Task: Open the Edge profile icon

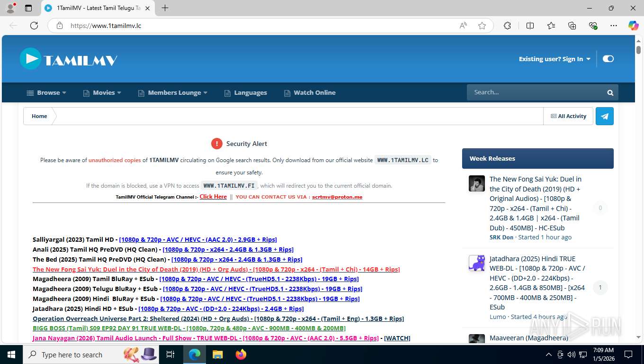Action: point(10,8)
